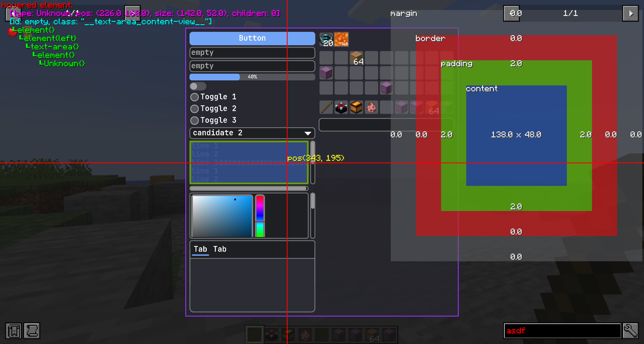The width and height of the screenshot is (644, 344).
Task: Click the lava 75mB fluid slot
Action: 341,39
